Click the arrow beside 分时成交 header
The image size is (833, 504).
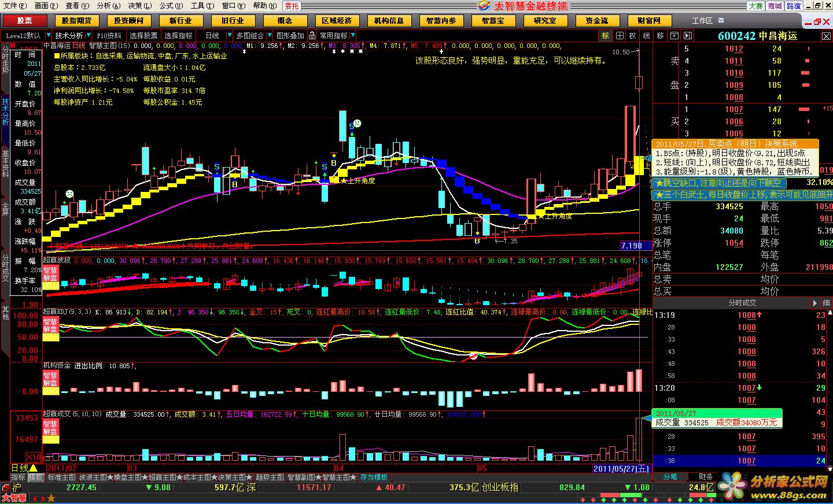(x=815, y=303)
